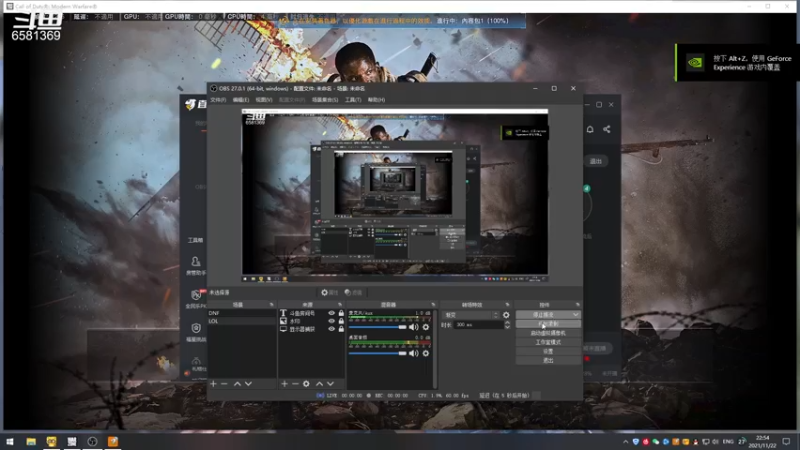Open the microphone/Aux audio settings gear
This screenshot has height=450, width=800.
[426, 327]
